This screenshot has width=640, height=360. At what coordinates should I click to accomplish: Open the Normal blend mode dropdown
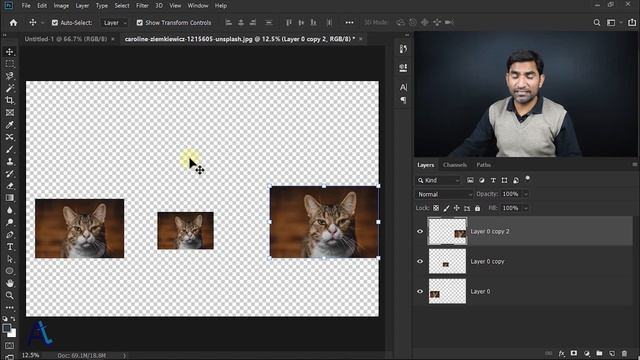444,194
